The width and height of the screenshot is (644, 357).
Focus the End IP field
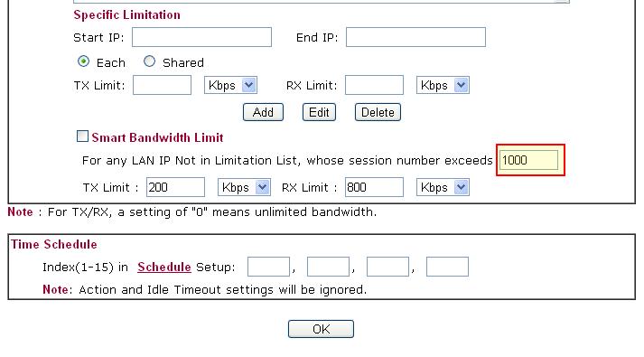tap(415, 37)
